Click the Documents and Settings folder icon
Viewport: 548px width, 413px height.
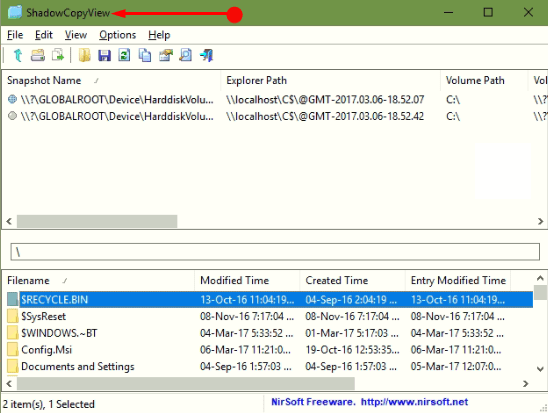point(13,366)
